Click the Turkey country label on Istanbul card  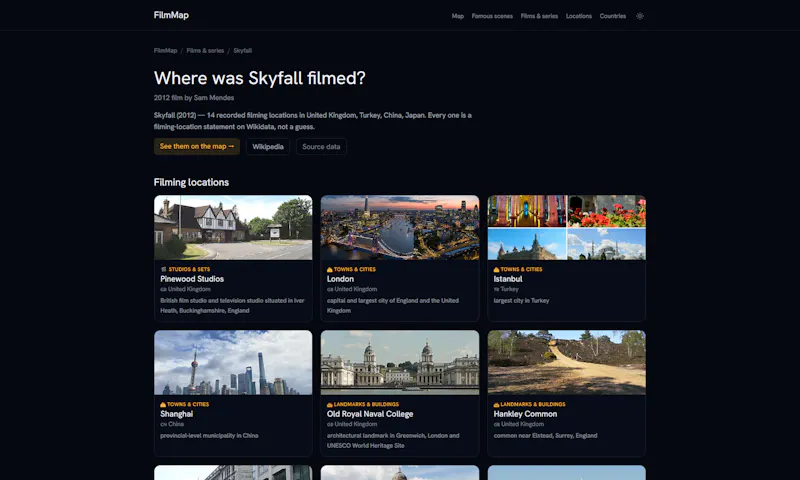click(509, 289)
